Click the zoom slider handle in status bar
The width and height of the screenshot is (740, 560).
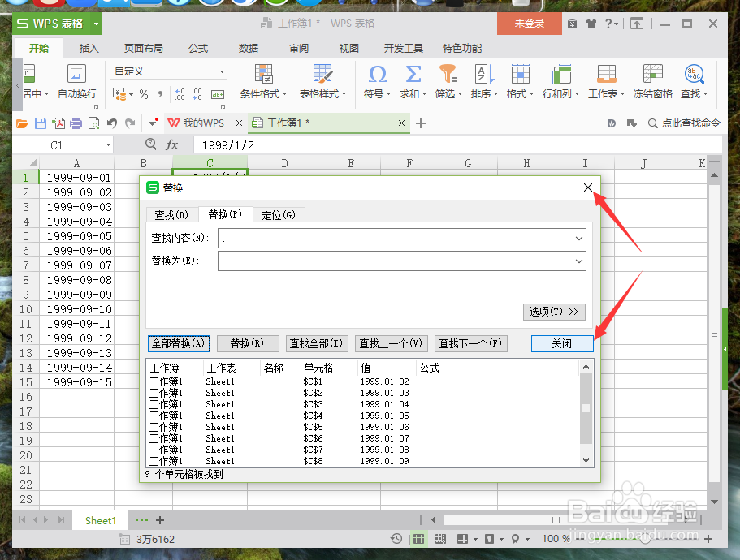(x=645, y=539)
